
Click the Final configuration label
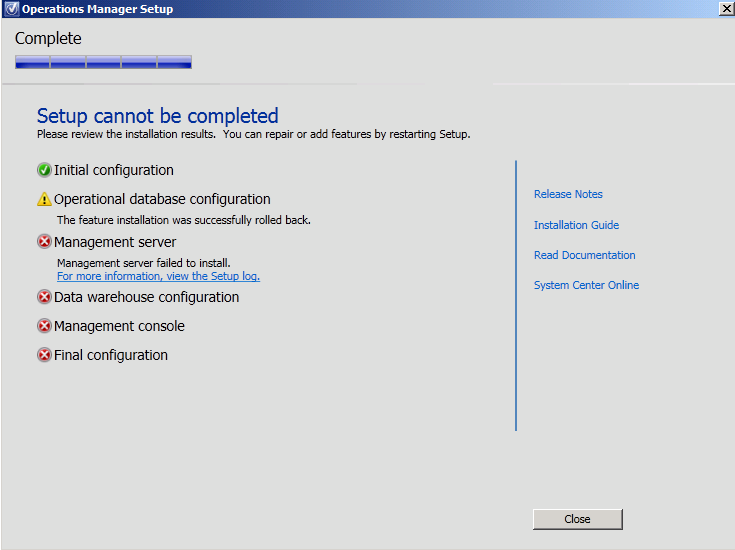point(111,355)
